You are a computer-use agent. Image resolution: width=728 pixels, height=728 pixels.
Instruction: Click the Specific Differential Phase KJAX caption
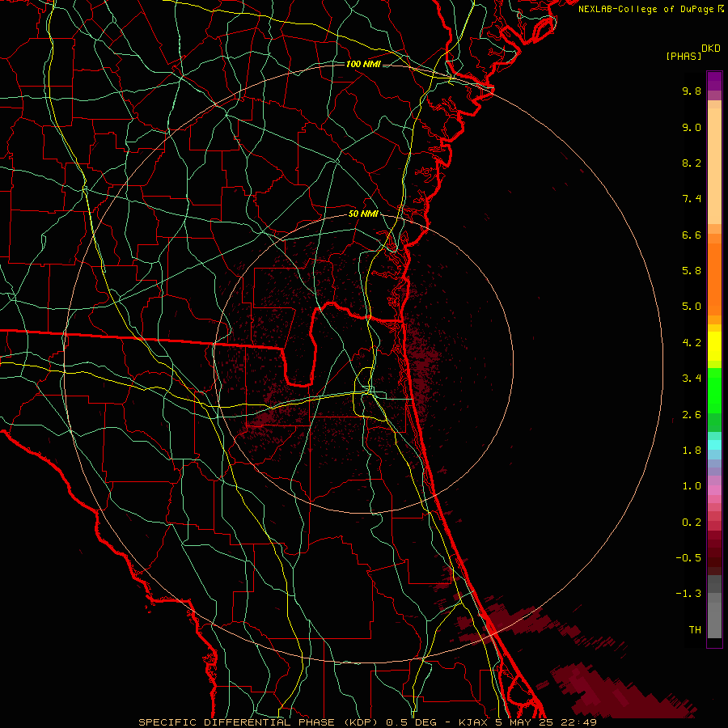(367, 722)
